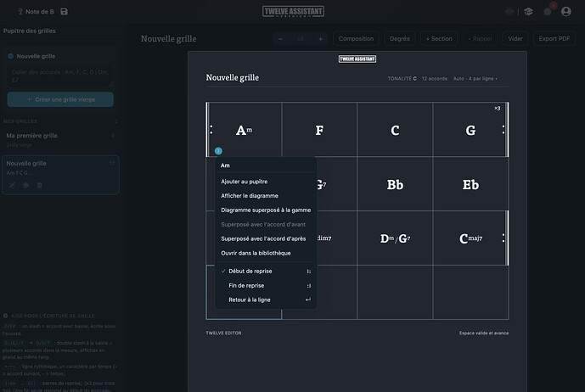The width and height of the screenshot is (585, 392).
Task: Click the save disk icon beside Note de B
Action: (x=65, y=12)
